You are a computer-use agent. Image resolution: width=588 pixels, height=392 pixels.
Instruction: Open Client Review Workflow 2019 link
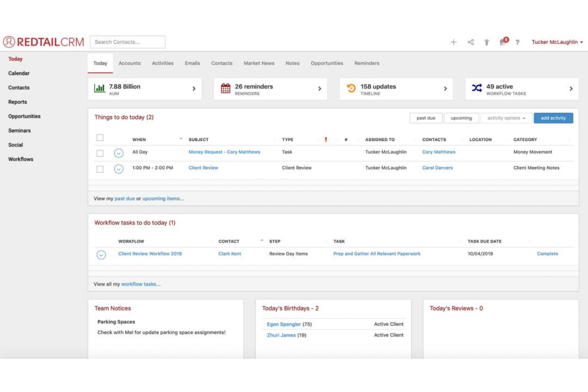[150, 253]
